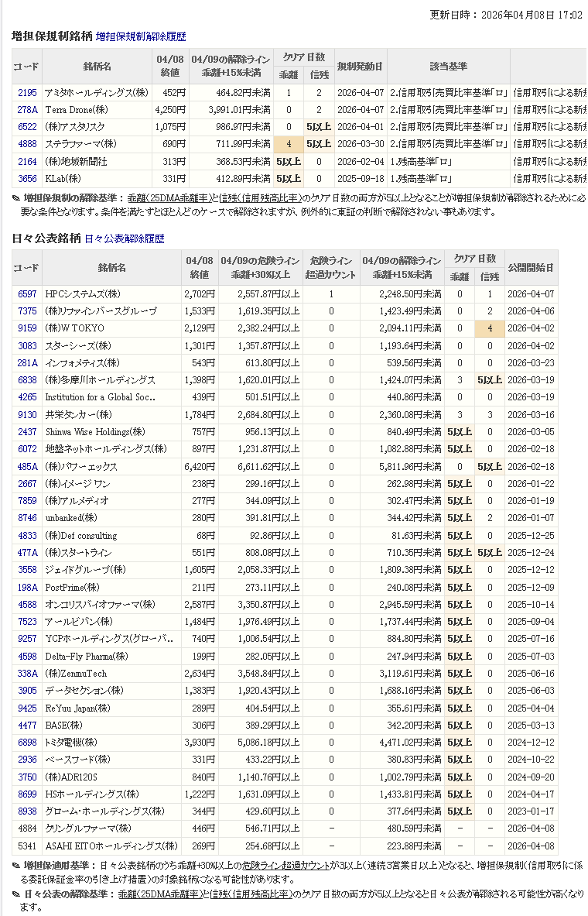Screen dimensions: 588x916
Task: Select code 4888 ステラファーマ link
Action: 27,144
